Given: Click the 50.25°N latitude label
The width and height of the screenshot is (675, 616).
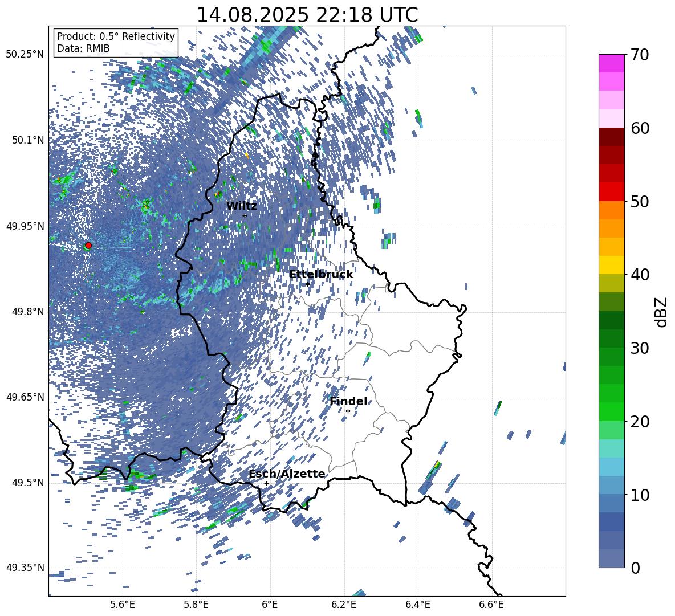Looking at the screenshot, I should 25,55.
